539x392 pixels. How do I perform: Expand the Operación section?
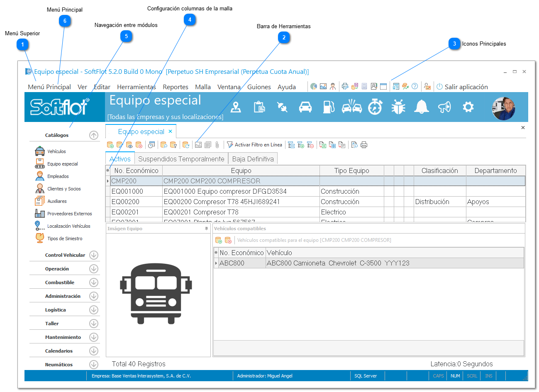[x=94, y=269]
